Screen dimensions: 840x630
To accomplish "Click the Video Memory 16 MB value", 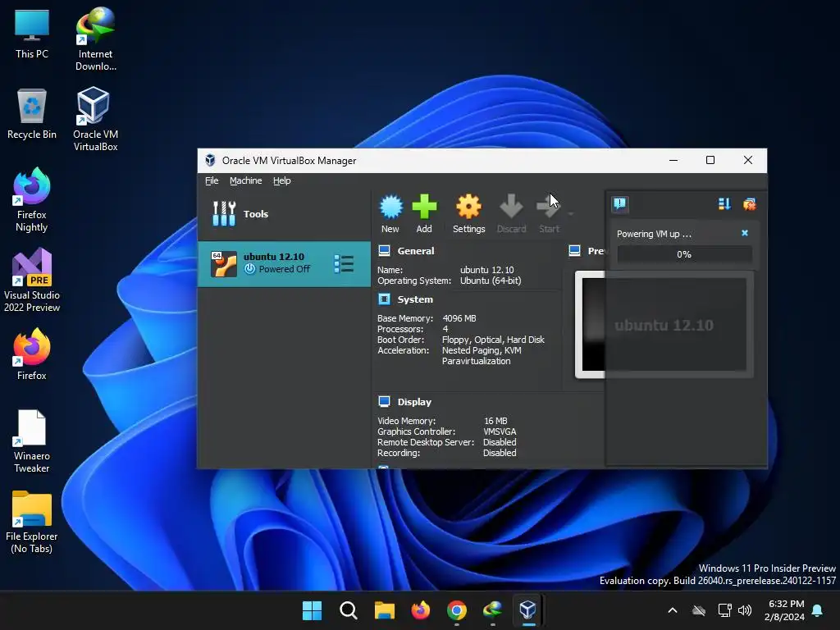I will [495, 421].
